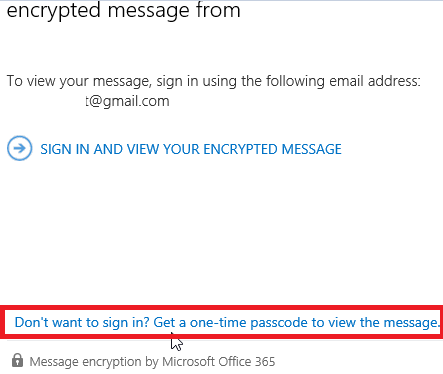Click the gmail.com email address text

127,101
